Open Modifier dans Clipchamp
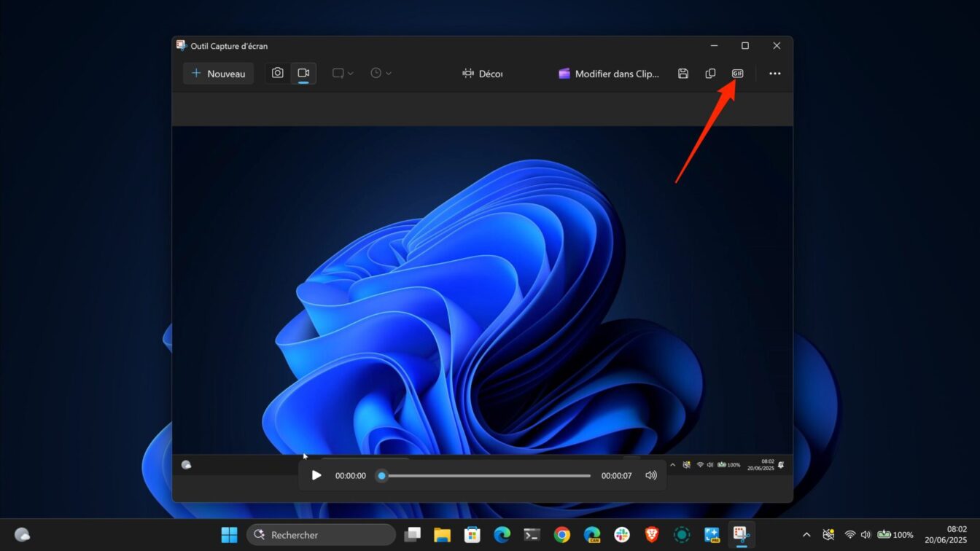Image resolution: width=980 pixels, height=551 pixels. coord(609,74)
